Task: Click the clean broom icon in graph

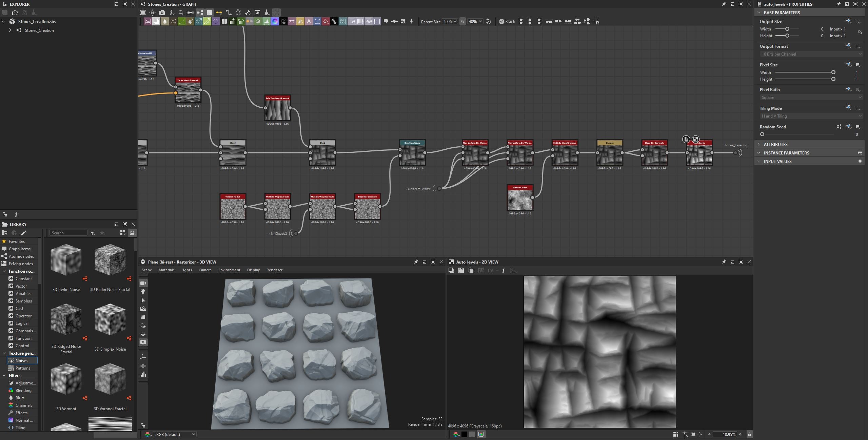Action: (x=267, y=13)
